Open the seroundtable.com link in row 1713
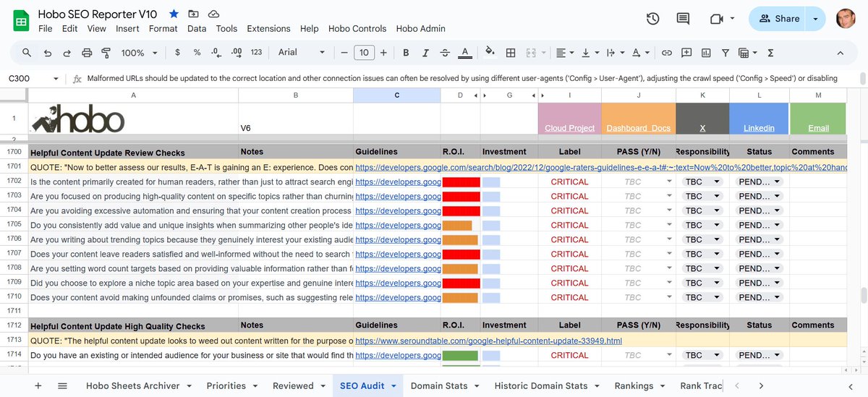The image size is (868, 397). (488, 341)
